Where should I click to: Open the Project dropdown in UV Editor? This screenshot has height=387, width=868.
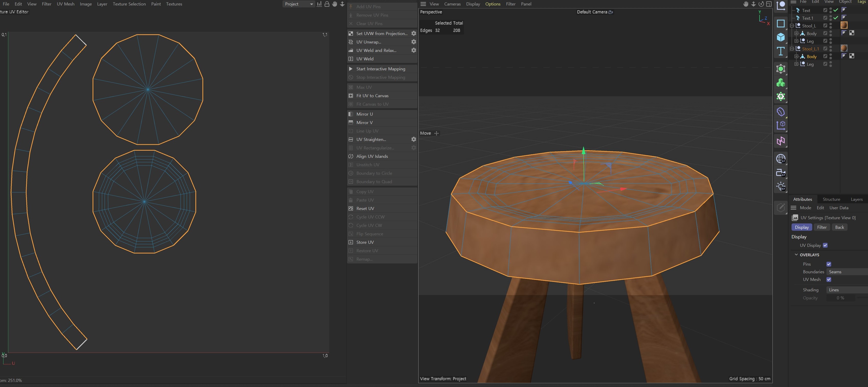(x=298, y=4)
